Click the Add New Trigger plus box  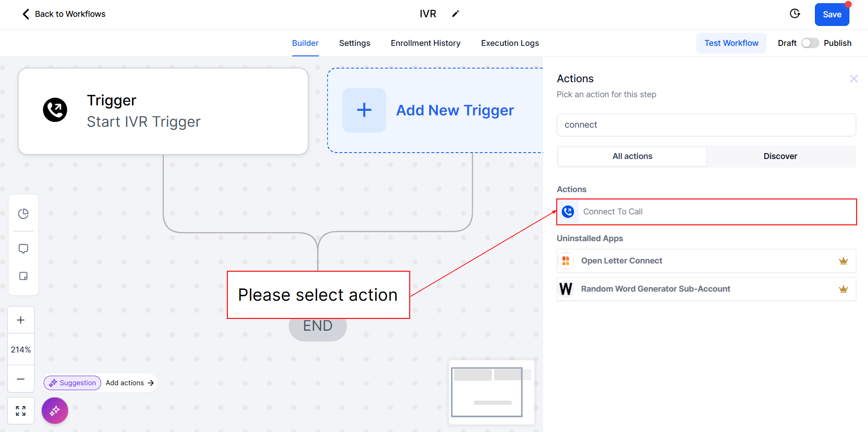pyautogui.click(x=364, y=110)
